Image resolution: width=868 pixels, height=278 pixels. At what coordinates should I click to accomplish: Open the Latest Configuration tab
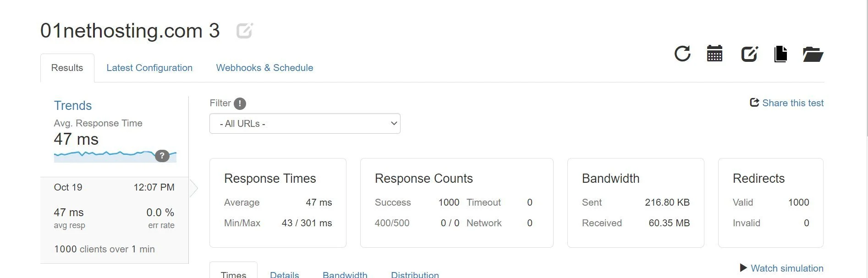click(x=149, y=68)
